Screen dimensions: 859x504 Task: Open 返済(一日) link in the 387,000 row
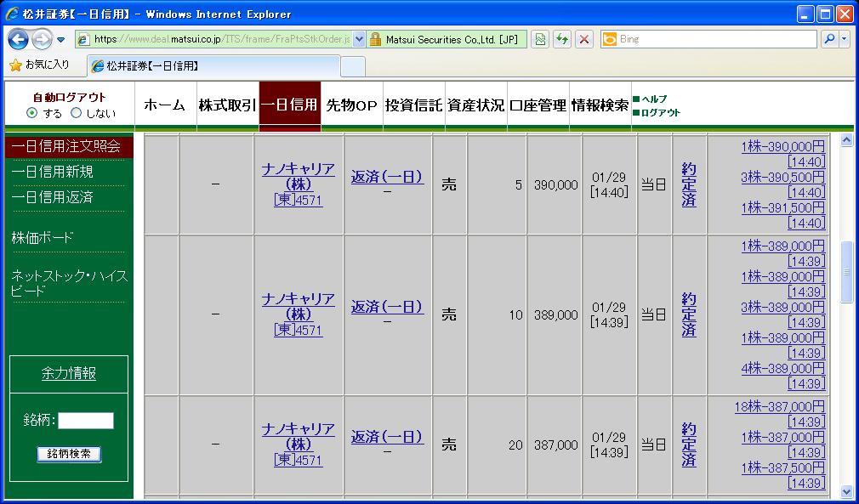tap(387, 437)
